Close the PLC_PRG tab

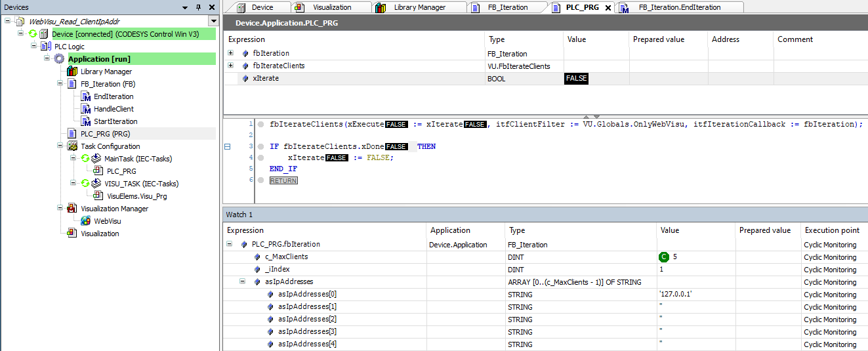click(608, 8)
